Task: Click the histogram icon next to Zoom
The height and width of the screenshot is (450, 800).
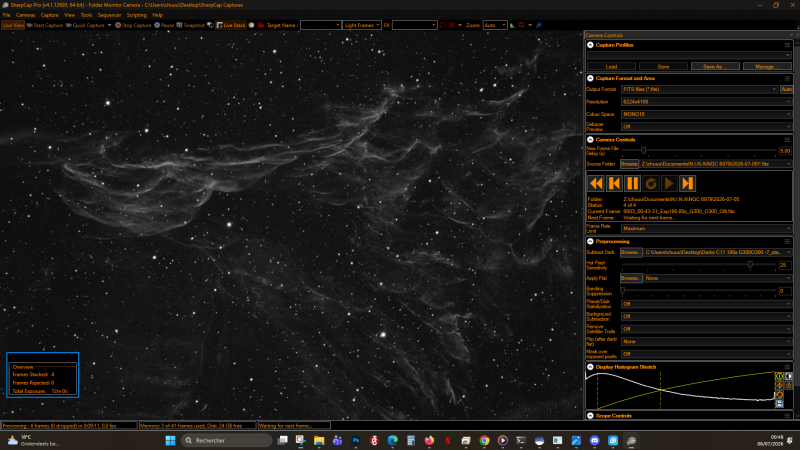Action: (512, 25)
